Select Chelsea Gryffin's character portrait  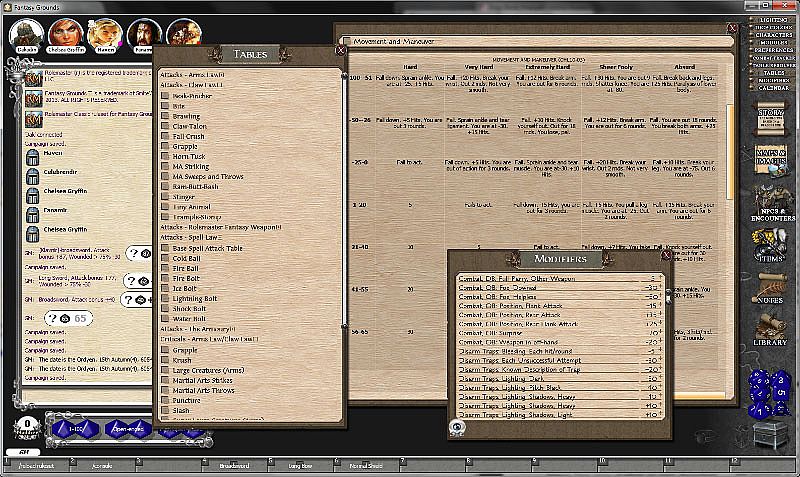click(61, 32)
